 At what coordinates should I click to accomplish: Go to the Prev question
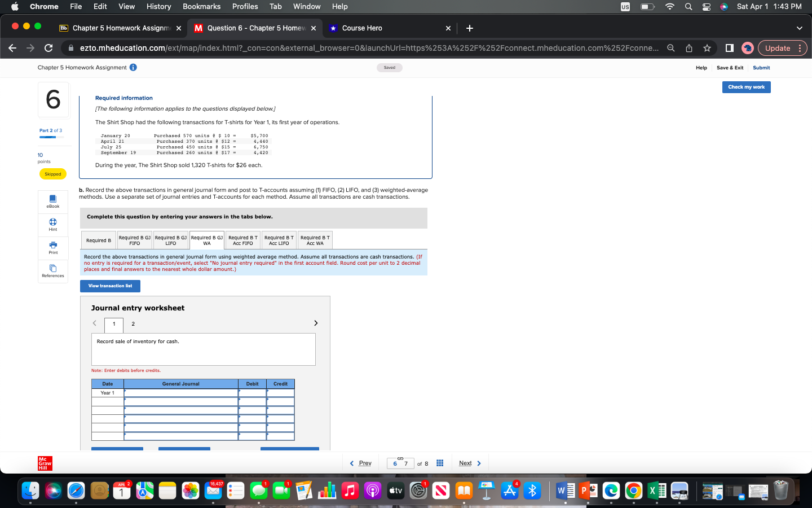[x=360, y=463]
